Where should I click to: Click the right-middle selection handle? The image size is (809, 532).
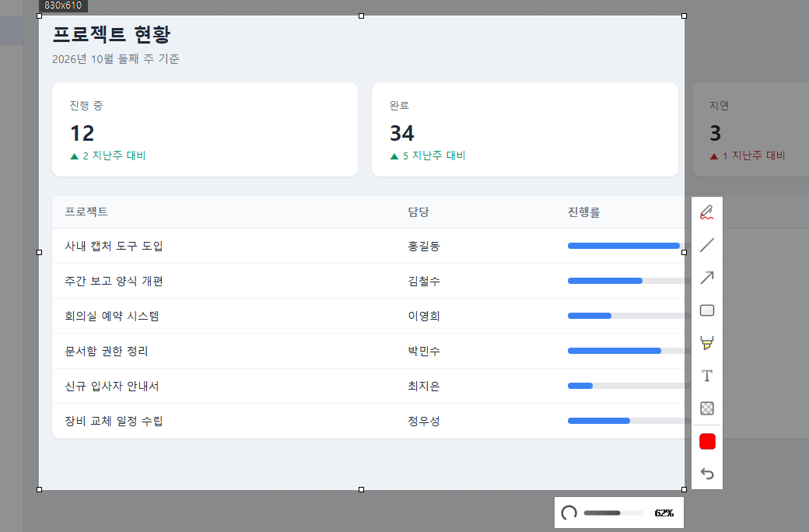pos(684,252)
